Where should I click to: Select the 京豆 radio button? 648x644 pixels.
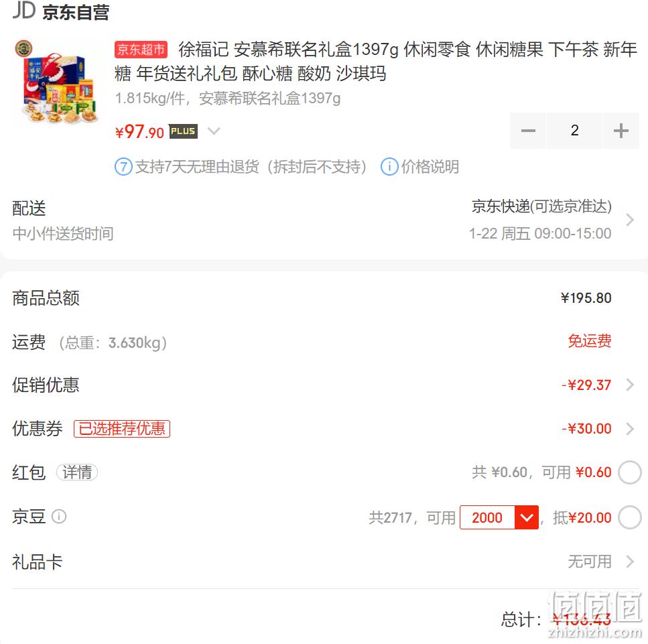pyautogui.click(x=629, y=517)
